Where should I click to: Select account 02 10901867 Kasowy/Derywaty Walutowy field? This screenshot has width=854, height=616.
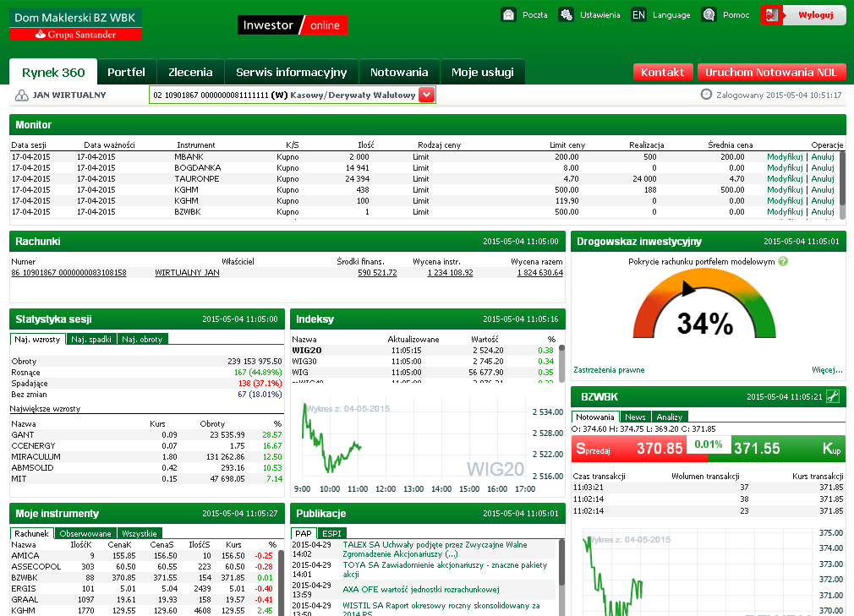[292, 95]
